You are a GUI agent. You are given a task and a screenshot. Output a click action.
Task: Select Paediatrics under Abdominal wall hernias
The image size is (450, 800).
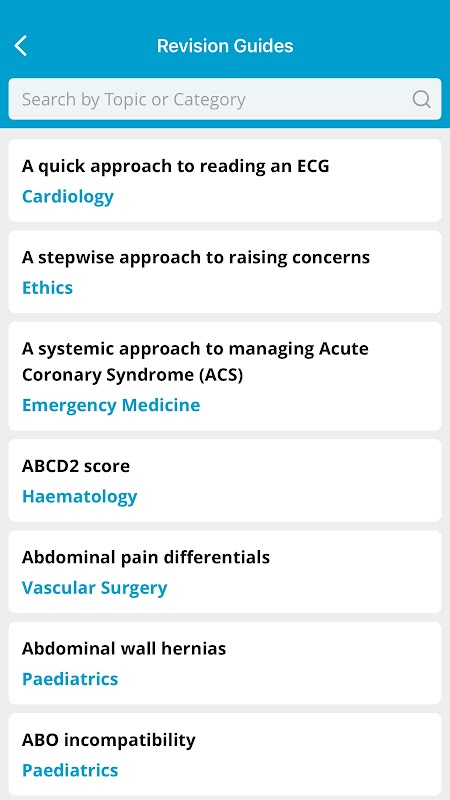click(70, 679)
